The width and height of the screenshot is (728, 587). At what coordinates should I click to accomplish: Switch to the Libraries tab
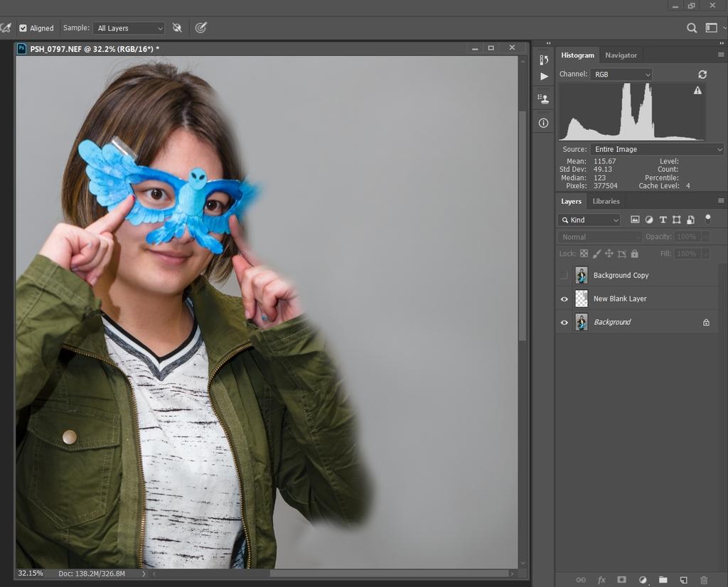606,201
